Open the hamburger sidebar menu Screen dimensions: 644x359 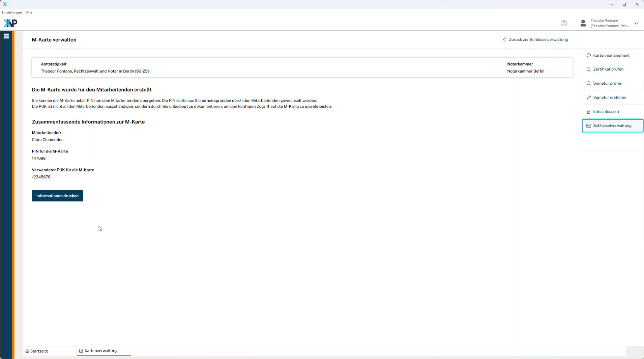tap(6, 36)
